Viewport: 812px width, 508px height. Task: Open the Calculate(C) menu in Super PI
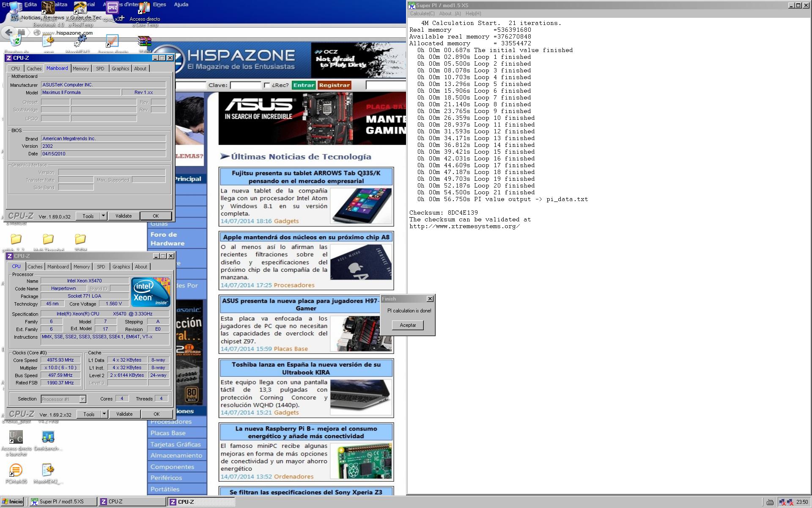coord(422,14)
